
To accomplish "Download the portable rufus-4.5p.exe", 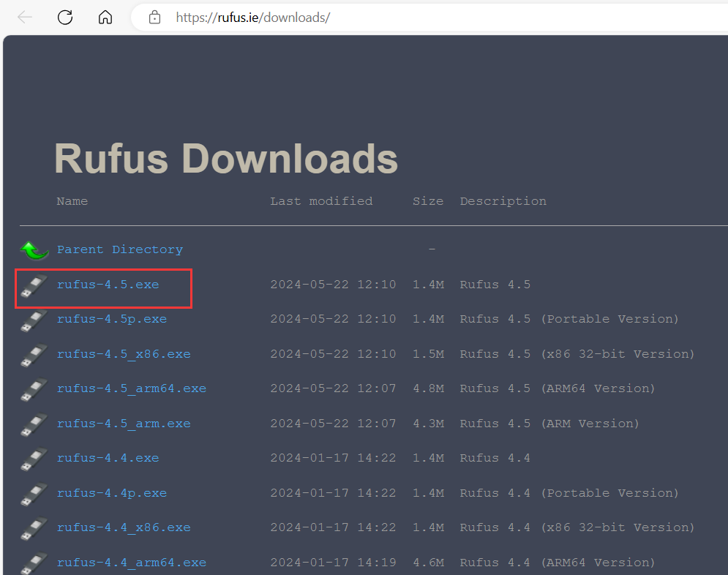I will (112, 319).
